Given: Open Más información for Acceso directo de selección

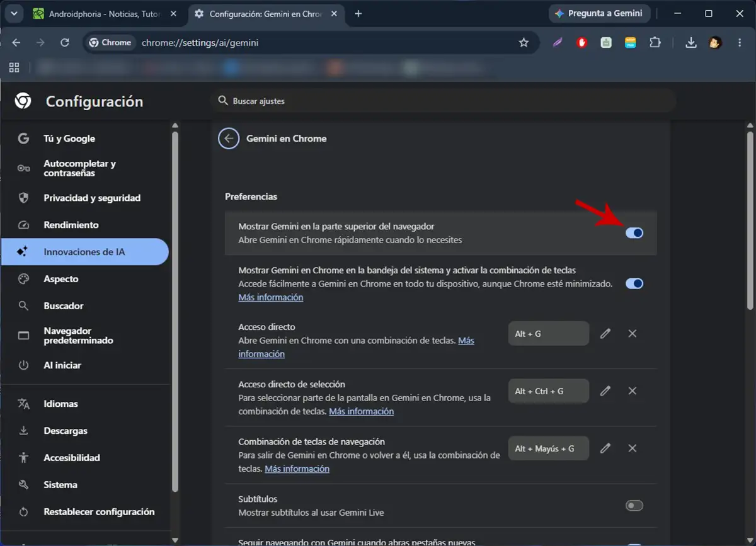Looking at the screenshot, I should coord(362,411).
